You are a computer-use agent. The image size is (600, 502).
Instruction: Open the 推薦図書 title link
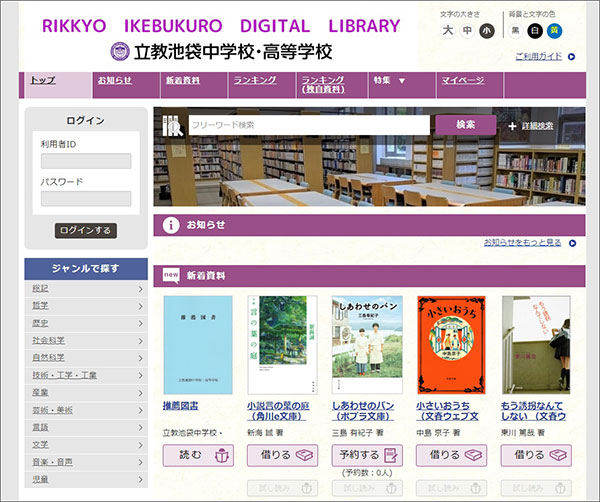[x=181, y=406]
